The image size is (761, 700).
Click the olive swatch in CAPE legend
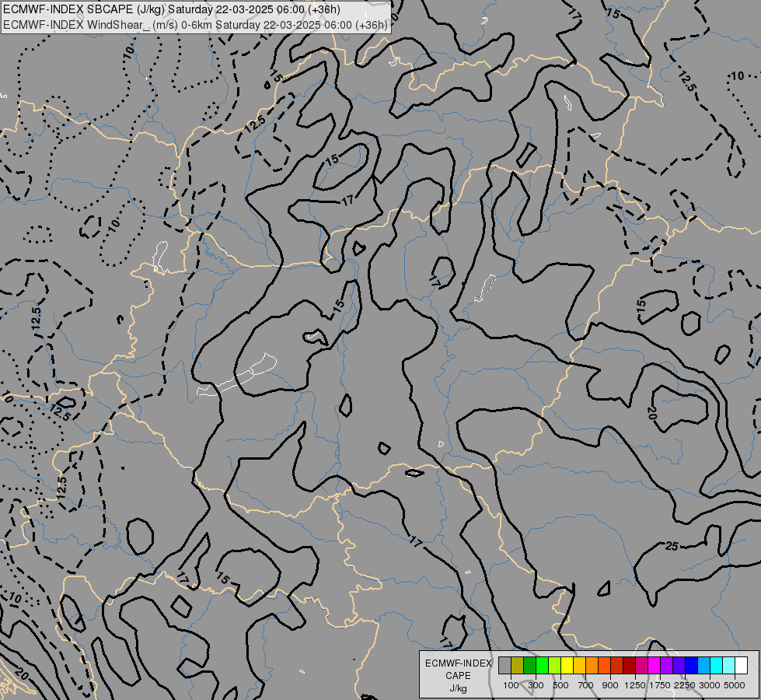pos(518,665)
